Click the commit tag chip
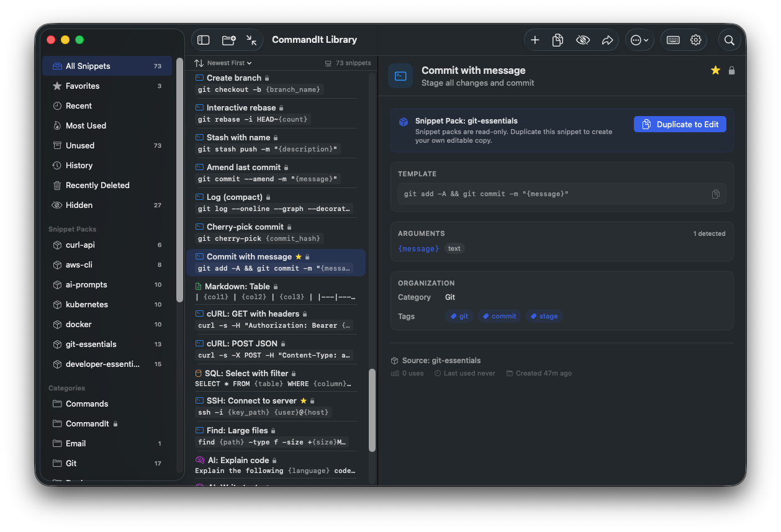 tap(499, 316)
